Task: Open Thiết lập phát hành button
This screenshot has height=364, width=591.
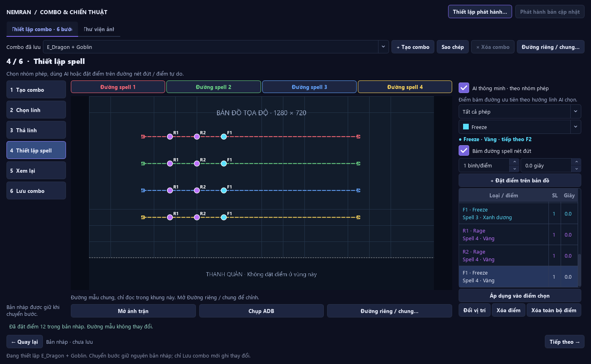Action: (480, 12)
